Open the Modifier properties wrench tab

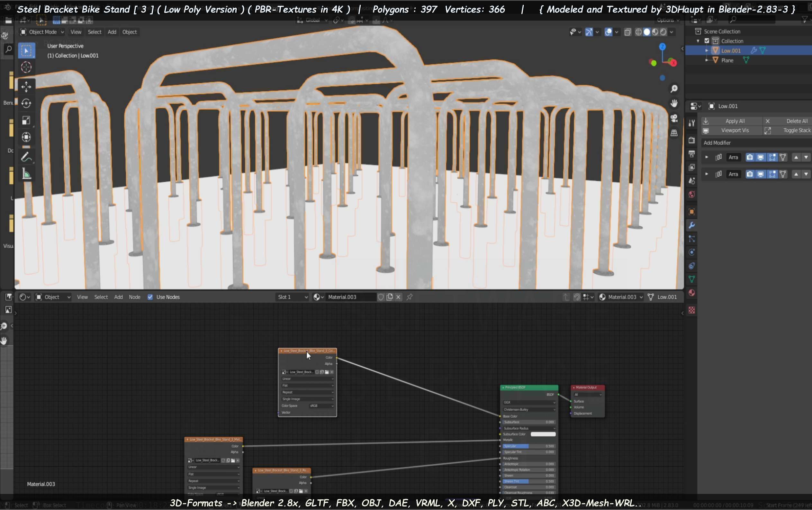point(692,225)
